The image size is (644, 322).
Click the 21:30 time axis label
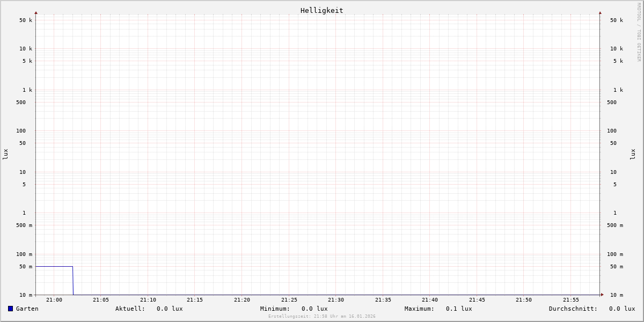pyautogui.click(x=336, y=300)
